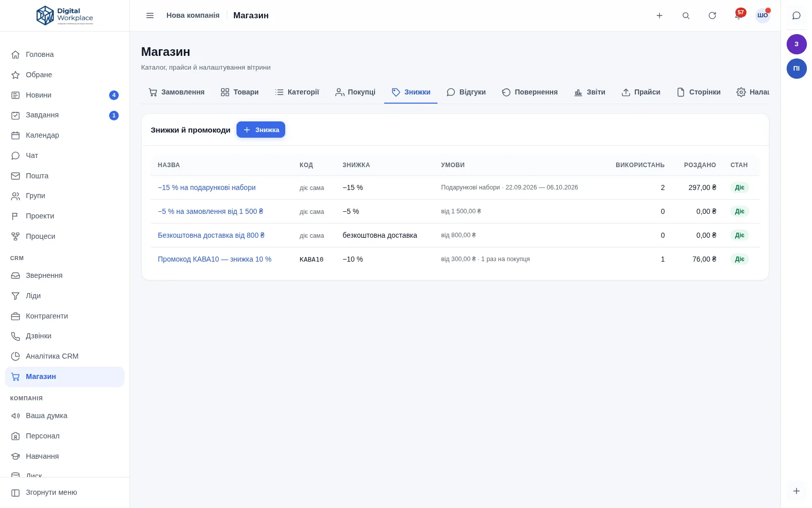Open the Товари tab
This screenshot has width=812, height=508.
coord(240,92)
